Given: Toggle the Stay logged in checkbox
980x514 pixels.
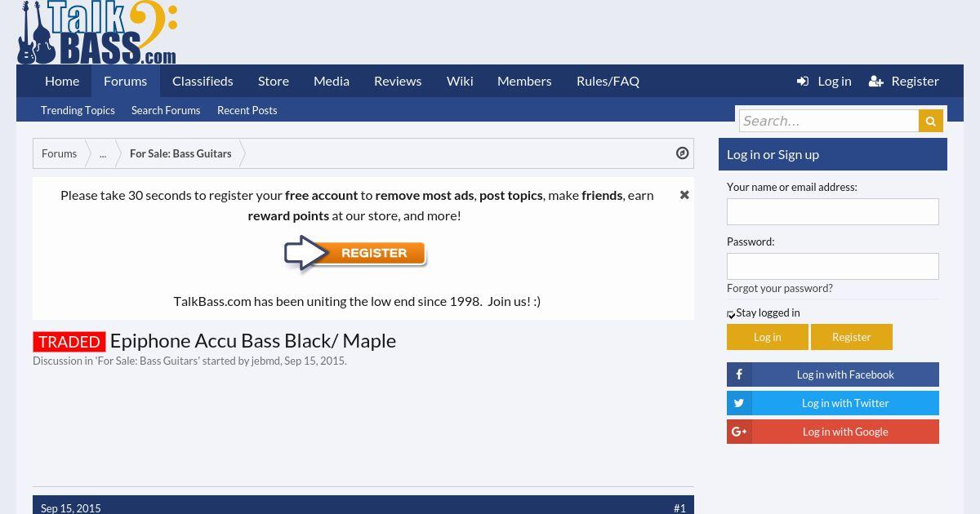Looking at the screenshot, I should coord(732,314).
